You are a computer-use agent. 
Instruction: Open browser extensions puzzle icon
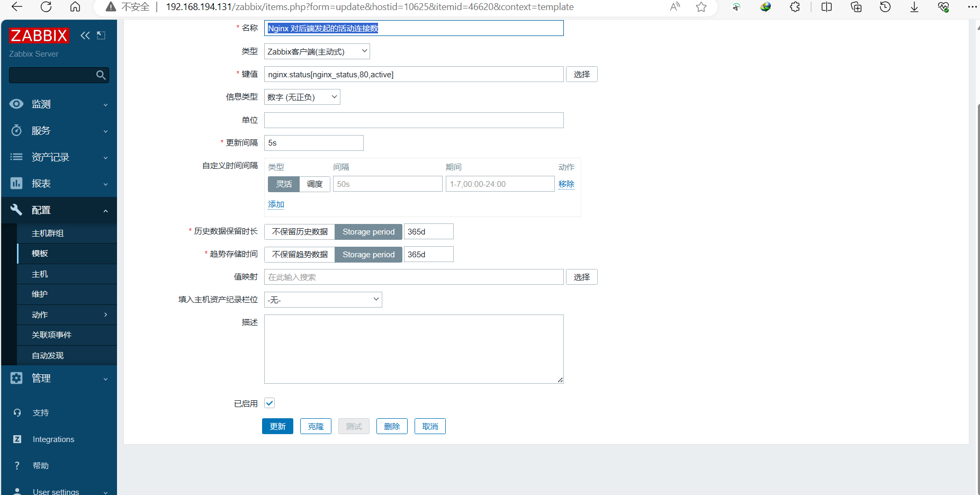pyautogui.click(x=795, y=7)
